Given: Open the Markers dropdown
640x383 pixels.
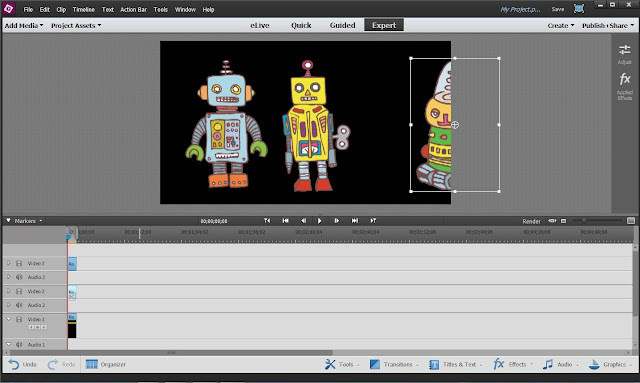Looking at the screenshot, I should (x=24, y=221).
